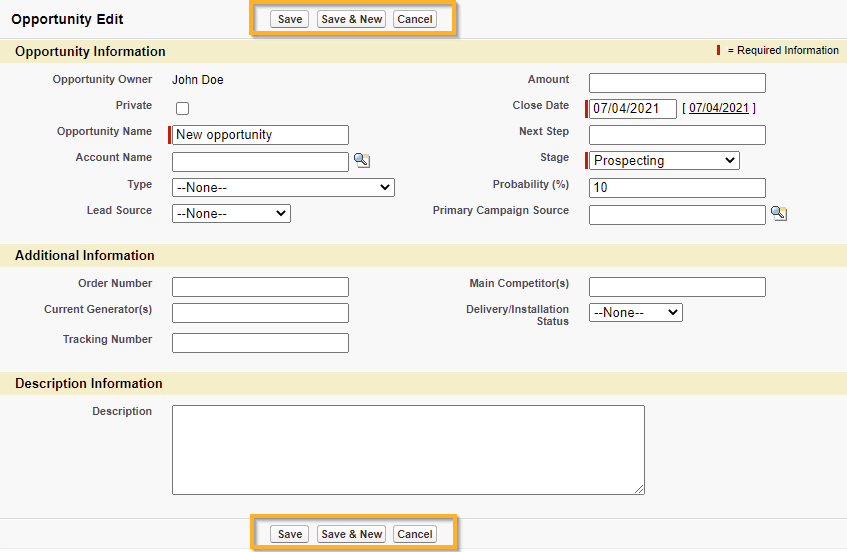This screenshot has height=552, width=847.
Task: Click the 07/04/2021 date link in brackets
Action: pyautogui.click(x=718, y=109)
